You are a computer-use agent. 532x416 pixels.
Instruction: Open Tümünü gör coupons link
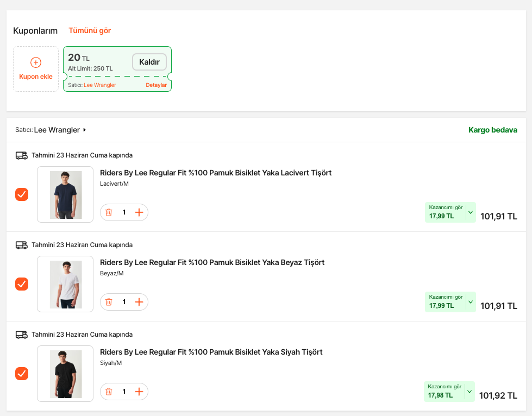(90, 30)
